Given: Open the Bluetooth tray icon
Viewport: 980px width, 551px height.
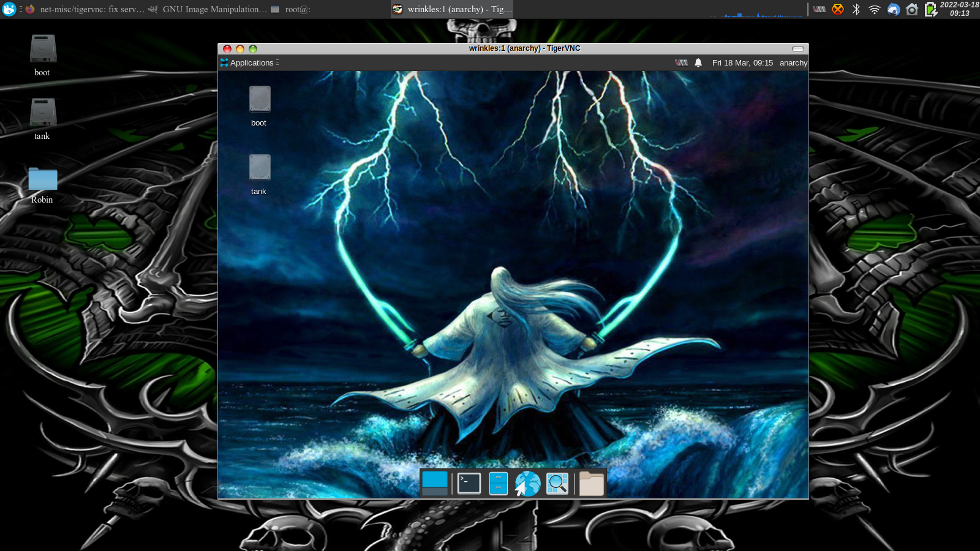Looking at the screenshot, I should point(856,9).
